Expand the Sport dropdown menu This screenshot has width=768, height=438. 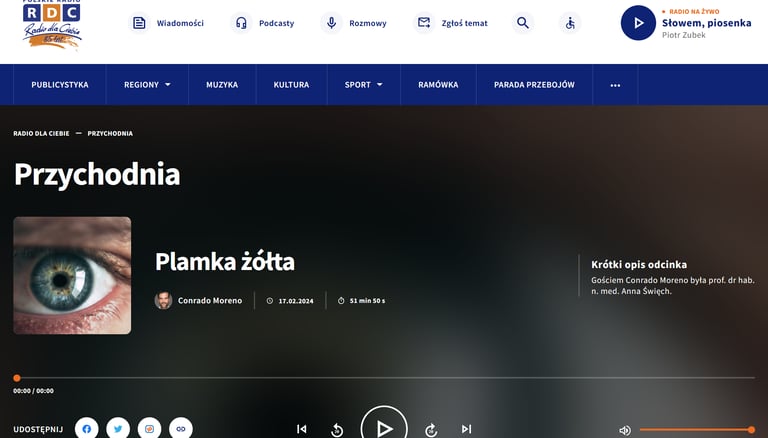(364, 85)
